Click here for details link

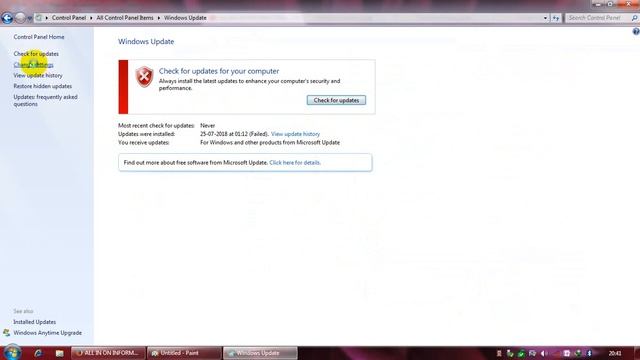tap(295, 162)
